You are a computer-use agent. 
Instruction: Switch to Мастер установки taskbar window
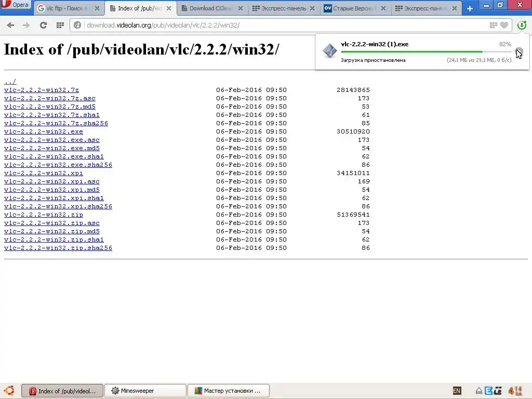coord(229,391)
